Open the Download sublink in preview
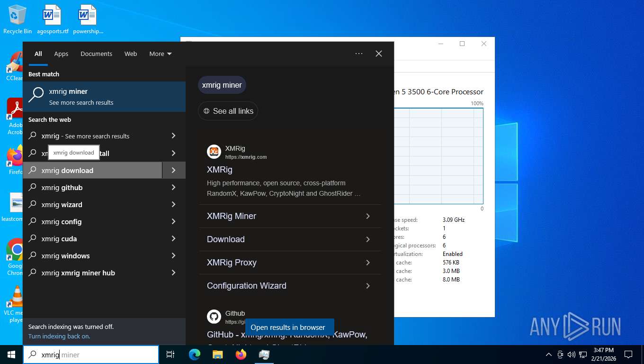644x364 pixels. tap(290, 239)
